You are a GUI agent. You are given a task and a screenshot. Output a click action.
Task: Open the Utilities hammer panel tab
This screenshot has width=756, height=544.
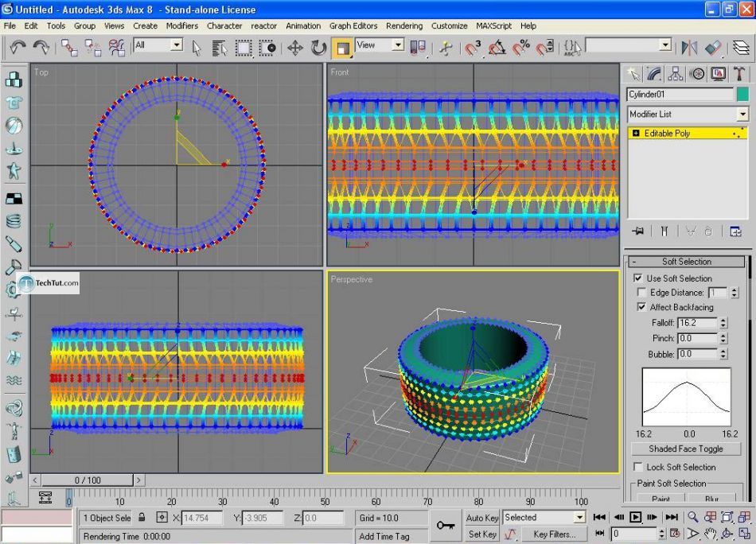tap(739, 74)
